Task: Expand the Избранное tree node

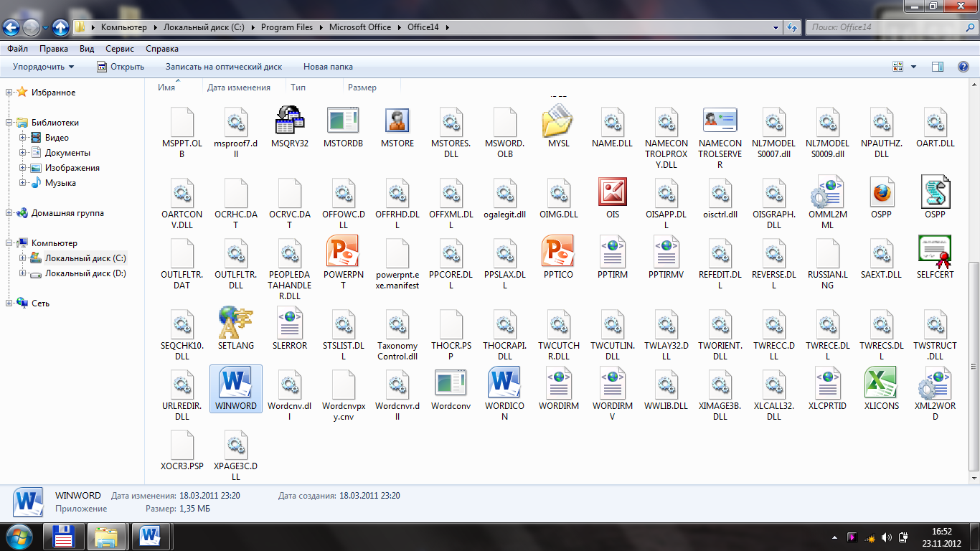Action: 9,93
